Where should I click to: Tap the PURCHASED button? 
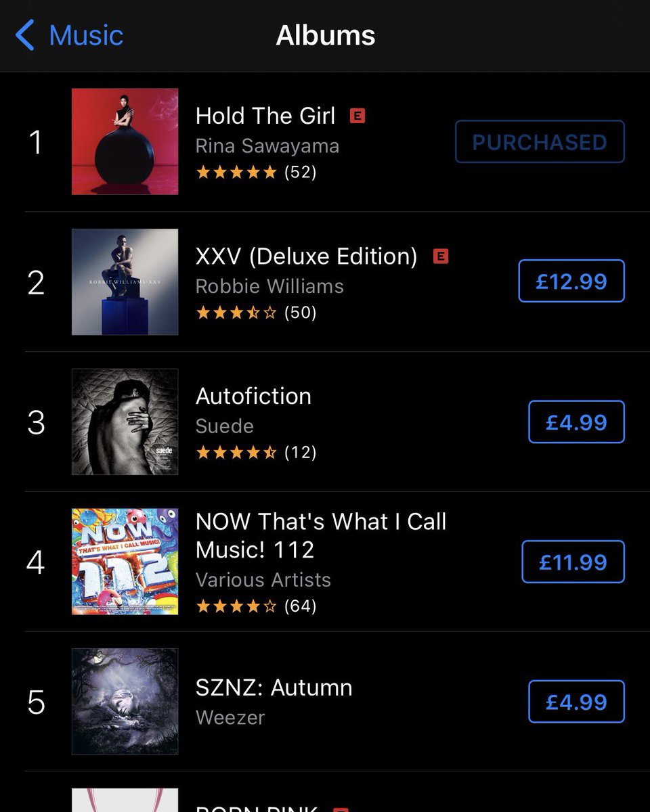[540, 142]
